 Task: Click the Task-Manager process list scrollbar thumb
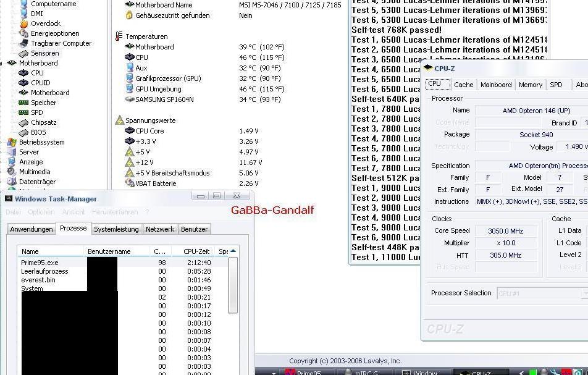pos(233,285)
